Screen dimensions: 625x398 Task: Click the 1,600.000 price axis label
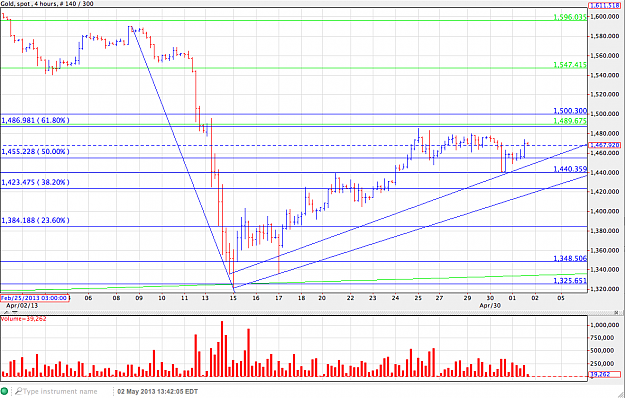[x=605, y=16]
